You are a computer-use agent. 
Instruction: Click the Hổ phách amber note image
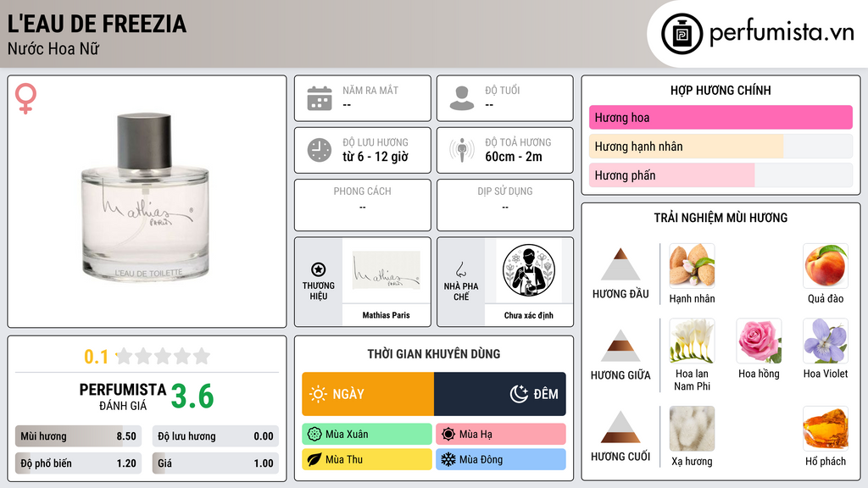coord(826,429)
